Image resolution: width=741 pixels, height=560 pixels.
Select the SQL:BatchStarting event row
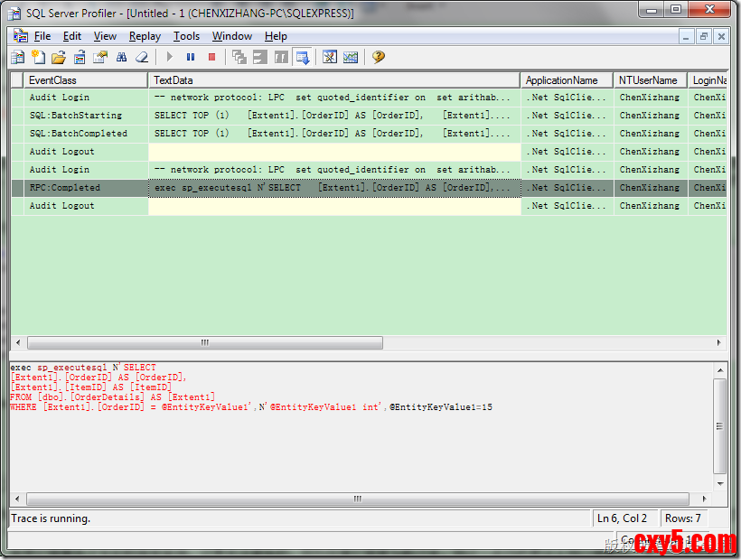pos(76,116)
